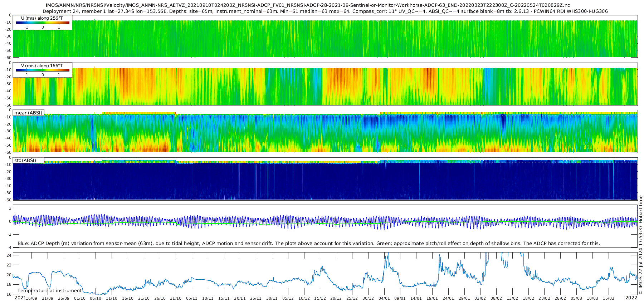Click the '26/09' date tick label
This screenshot has width=644, height=304.
click(x=64, y=298)
